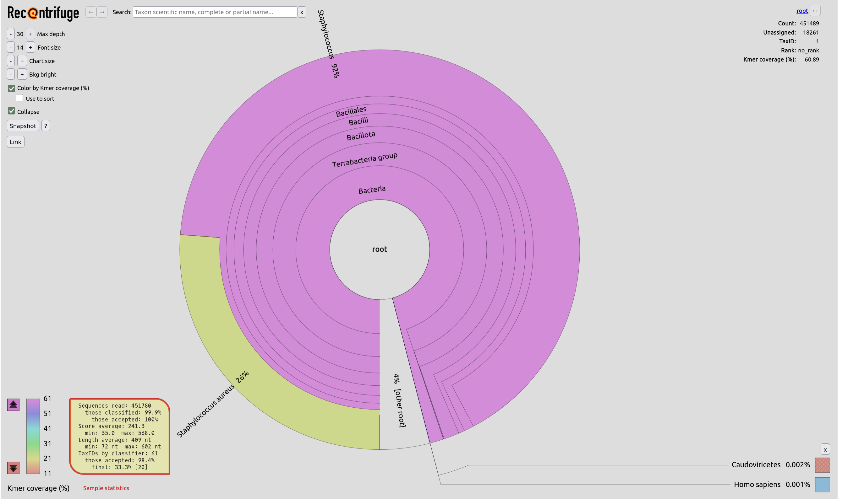Clear the search field with x
This screenshot has height=504, width=842.
tap(302, 12)
